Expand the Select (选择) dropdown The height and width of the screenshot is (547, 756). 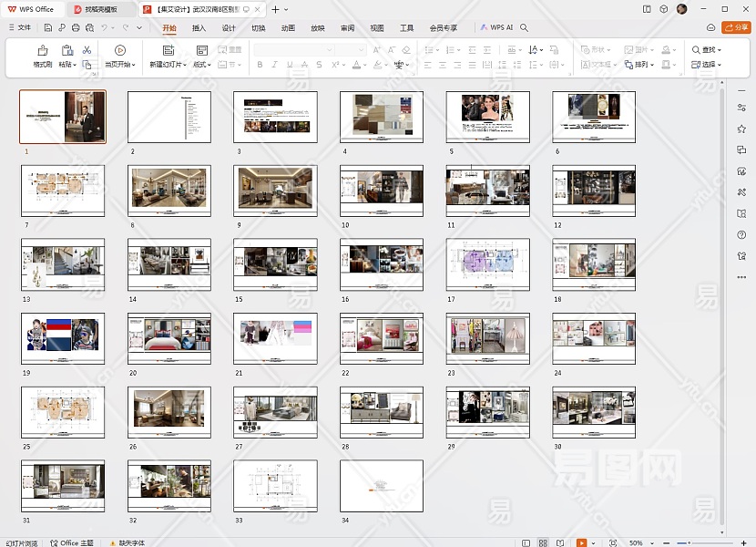pyautogui.click(x=707, y=65)
